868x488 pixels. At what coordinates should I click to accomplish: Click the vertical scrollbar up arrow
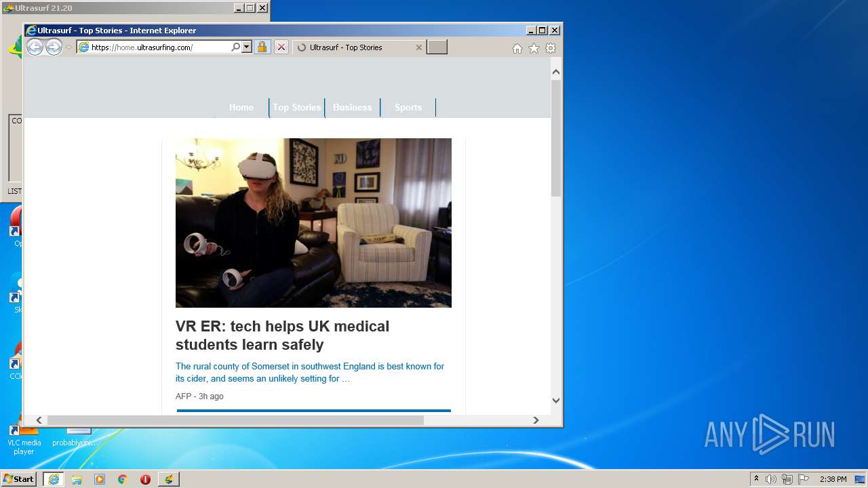[x=556, y=72]
